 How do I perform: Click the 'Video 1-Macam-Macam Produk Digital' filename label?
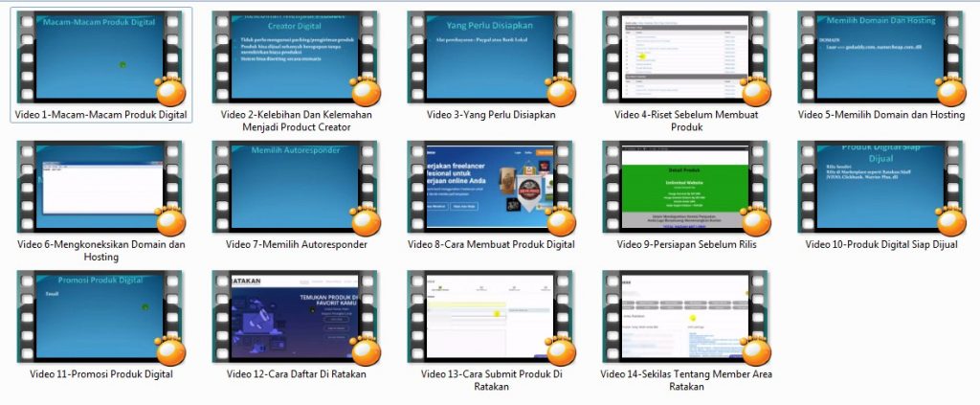[x=100, y=115]
